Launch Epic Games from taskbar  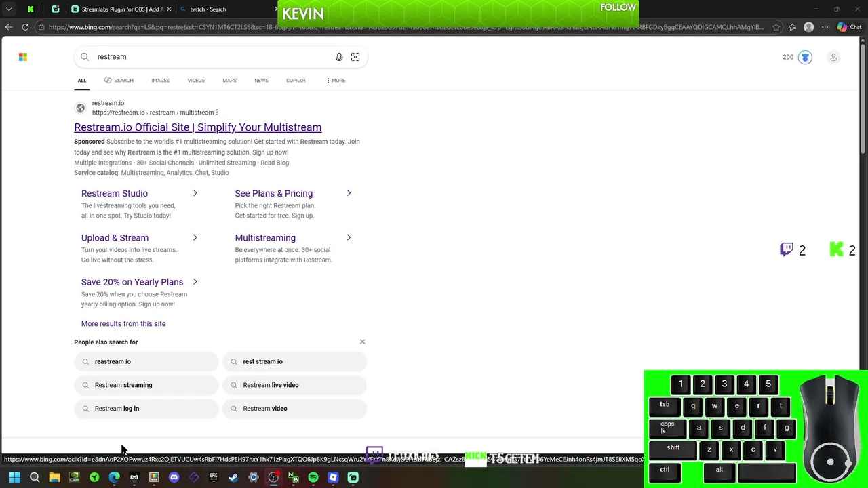point(214,477)
